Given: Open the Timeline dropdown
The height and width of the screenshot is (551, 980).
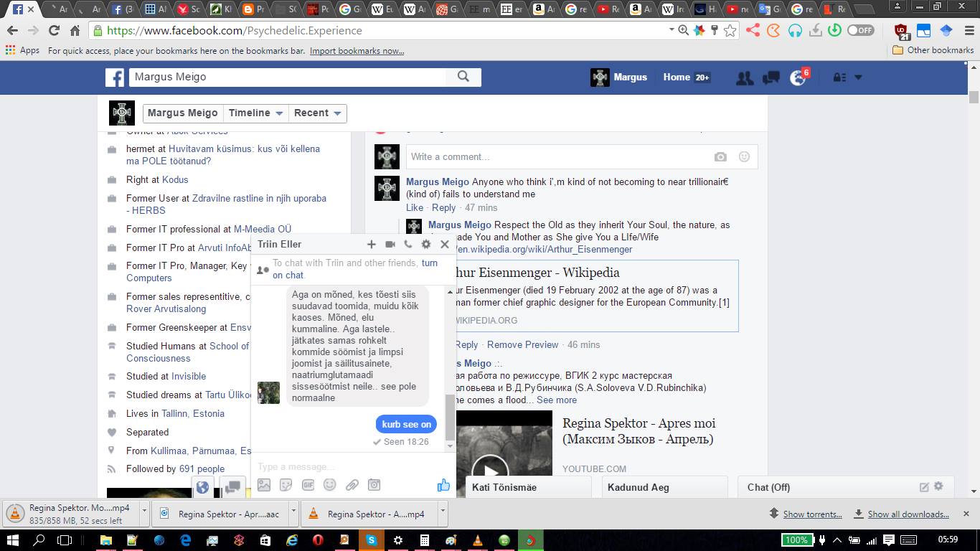Looking at the screenshot, I should [x=256, y=113].
